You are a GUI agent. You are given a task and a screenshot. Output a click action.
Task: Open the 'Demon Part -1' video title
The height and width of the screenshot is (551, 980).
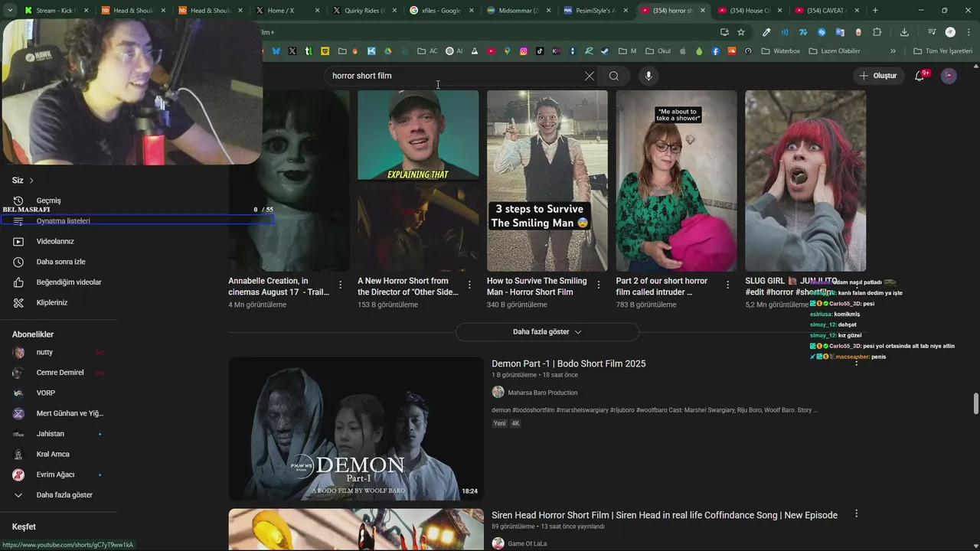click(x=568, y=364)
